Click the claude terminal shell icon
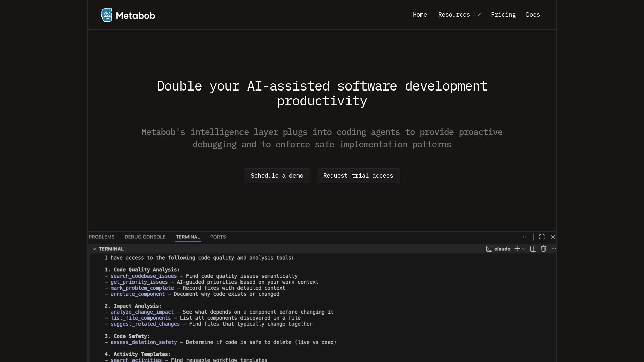The width and height of the screenshot is (644, 362). (x=489, y=249)
